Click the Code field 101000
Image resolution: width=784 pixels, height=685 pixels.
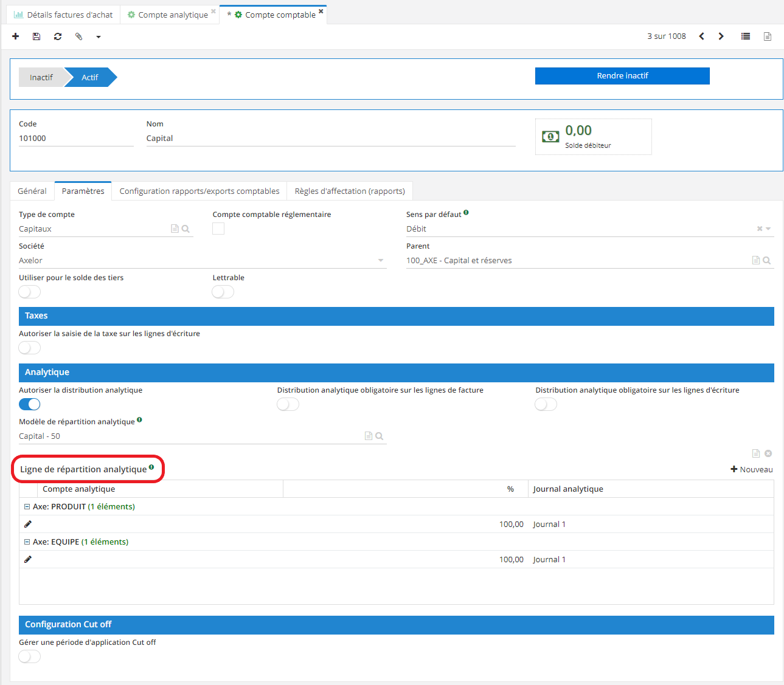[x=76, y=139]
